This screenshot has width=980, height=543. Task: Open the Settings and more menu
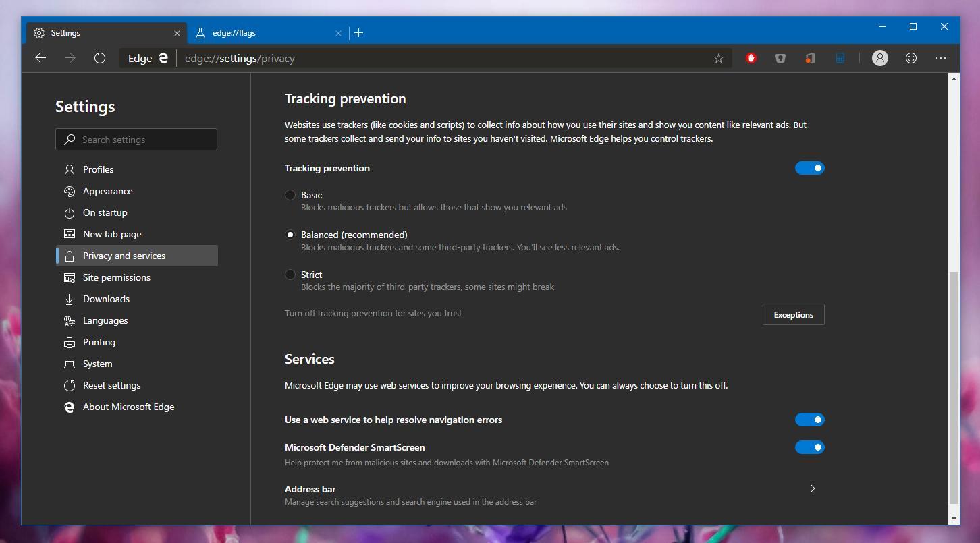coord(941,58)
